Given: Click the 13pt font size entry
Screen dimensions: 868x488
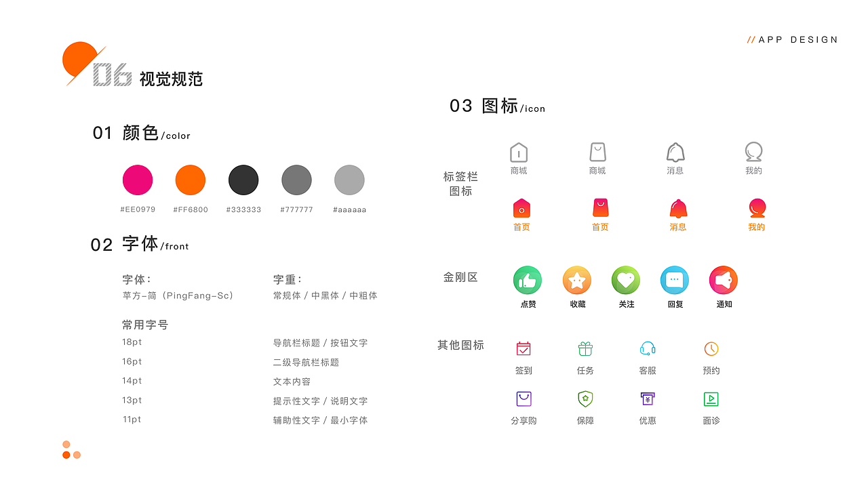Looking at the screenshot, I should [132, 401].
